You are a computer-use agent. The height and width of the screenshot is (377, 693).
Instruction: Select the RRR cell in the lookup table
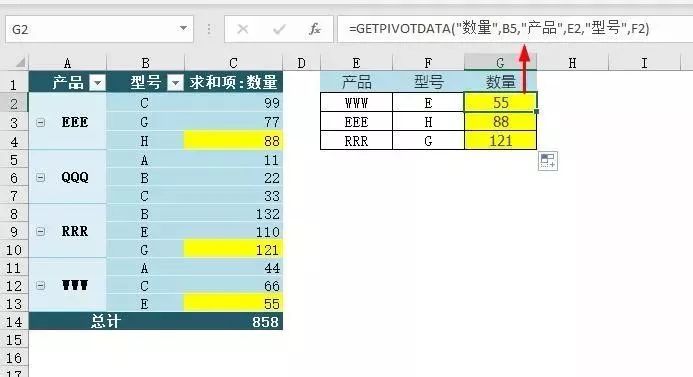click(x=356, y=141)
